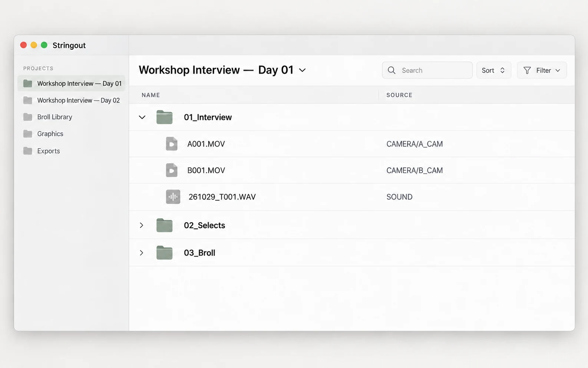Select the 261029_T001.WAV file name
The width and height of the screenshot is (588, 368).
tap(222, 197)
